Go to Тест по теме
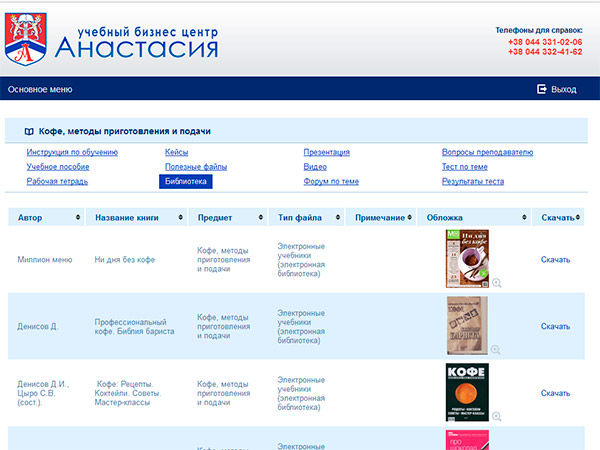The width and height of the screenshot is (600, 450). 464,167
